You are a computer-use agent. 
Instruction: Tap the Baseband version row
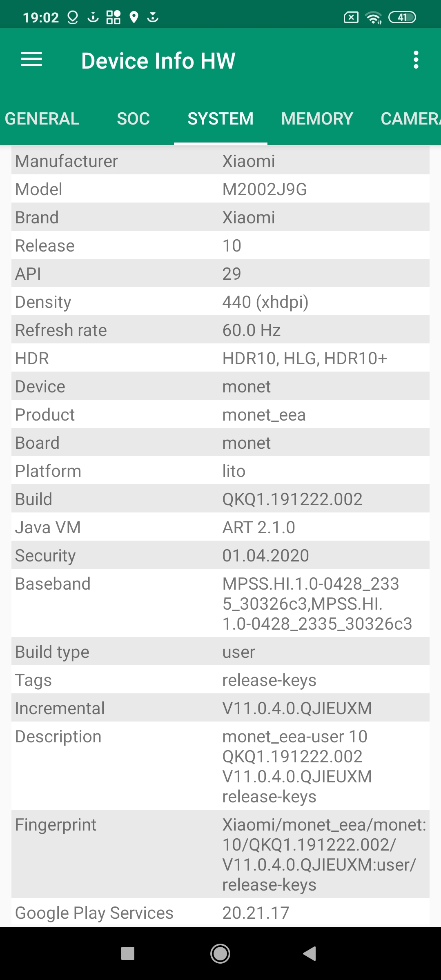coord(220,604)
